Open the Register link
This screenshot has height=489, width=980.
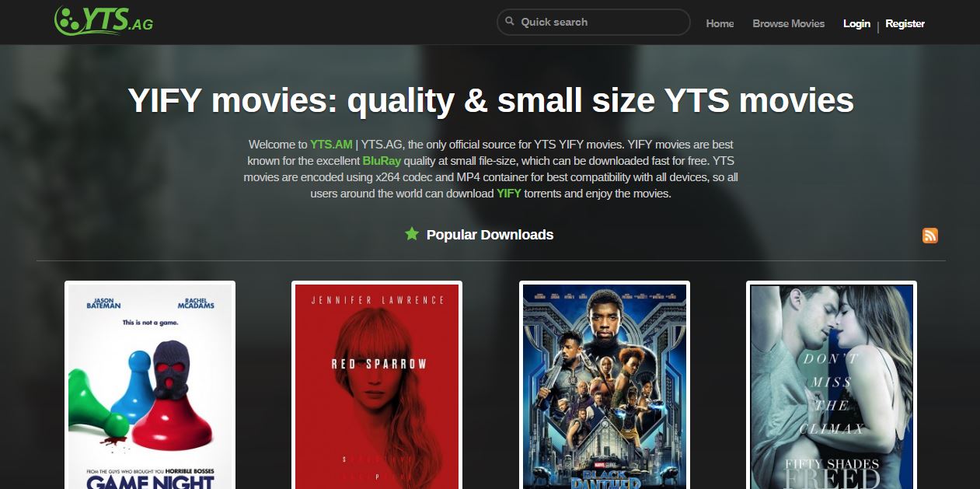[x=905, y=23]
